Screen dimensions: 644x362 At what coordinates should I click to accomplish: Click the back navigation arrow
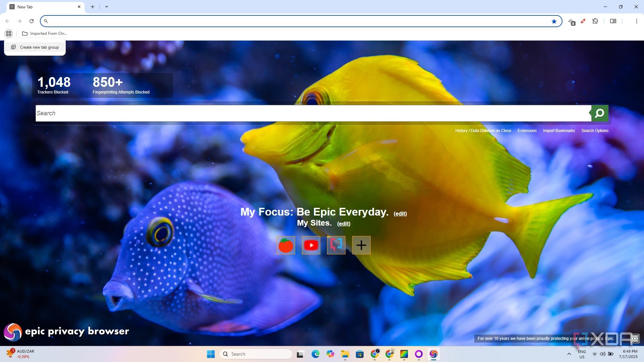pos(7,21)
